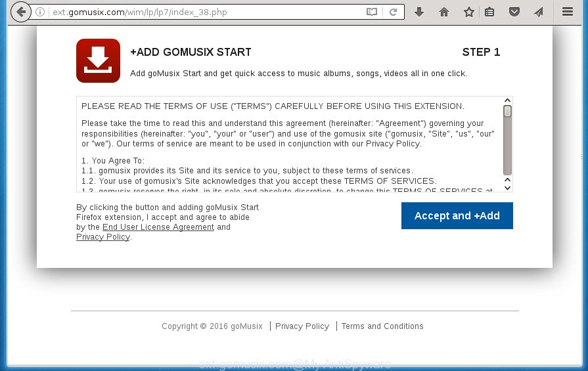Screen dimensions: 588x371
Task: Click the 'STEP 1' label
Action: [x=481, y=52]
